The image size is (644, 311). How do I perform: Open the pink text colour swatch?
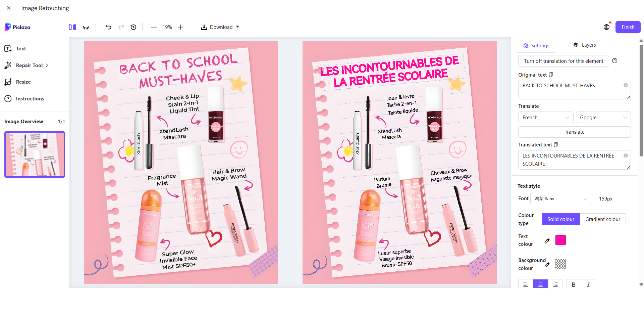pyautogui.click(x=560, y=240)
